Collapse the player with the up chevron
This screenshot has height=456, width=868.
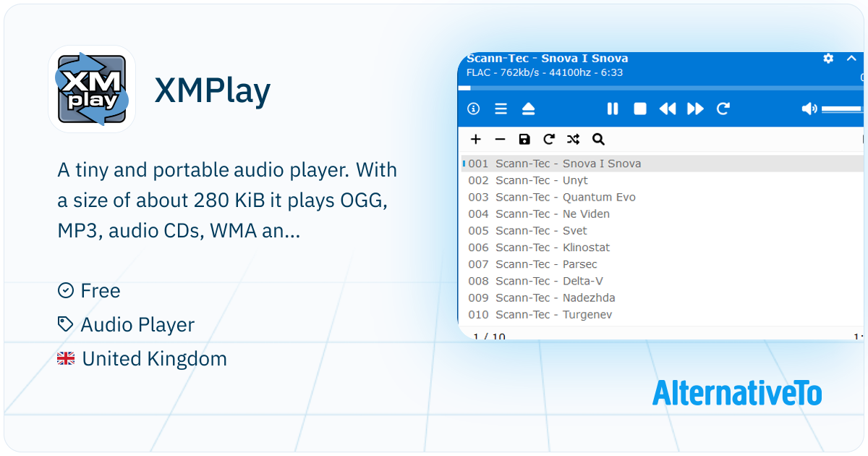tap(851, 59)
